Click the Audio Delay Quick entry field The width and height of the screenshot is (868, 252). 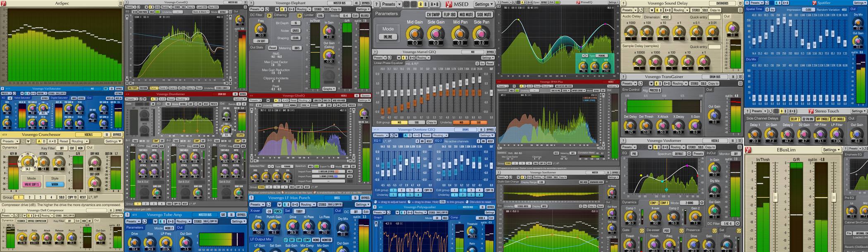[715, 17]
